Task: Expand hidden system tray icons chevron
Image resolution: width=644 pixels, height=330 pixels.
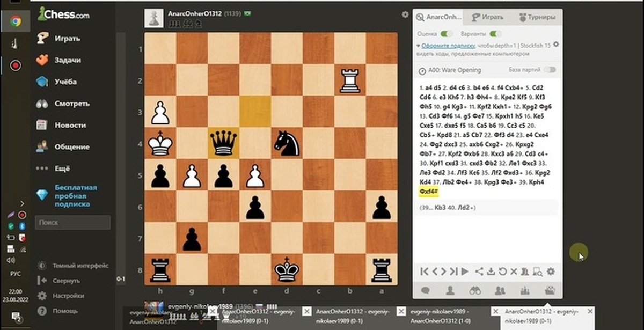Action: click(x=22, y=203)
